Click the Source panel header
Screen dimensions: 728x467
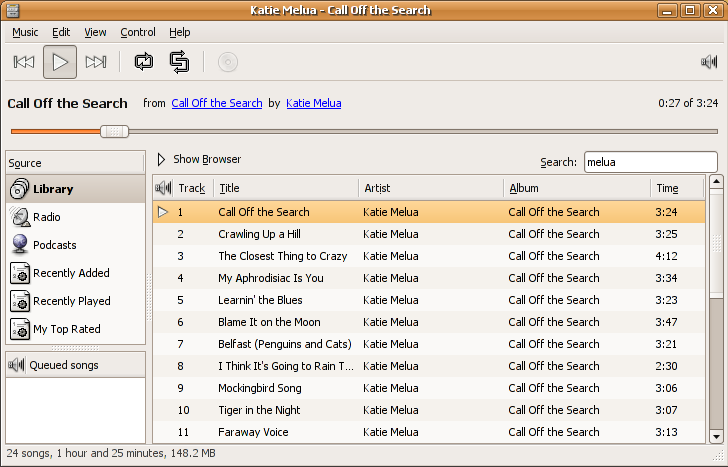75,163
